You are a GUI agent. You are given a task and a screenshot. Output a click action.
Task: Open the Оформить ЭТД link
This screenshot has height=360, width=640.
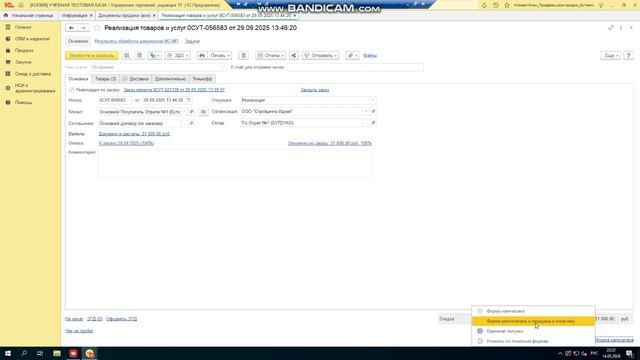122,319
